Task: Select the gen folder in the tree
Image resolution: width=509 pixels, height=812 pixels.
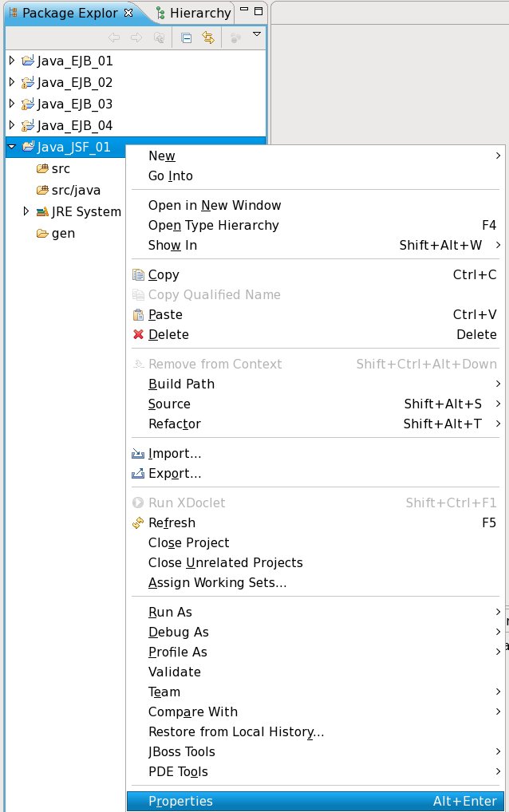Action: tap(63, 234)
